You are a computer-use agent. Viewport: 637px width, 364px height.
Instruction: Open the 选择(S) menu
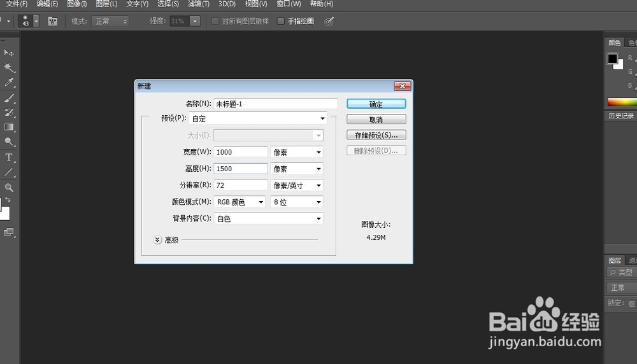(x=168, y=4)
